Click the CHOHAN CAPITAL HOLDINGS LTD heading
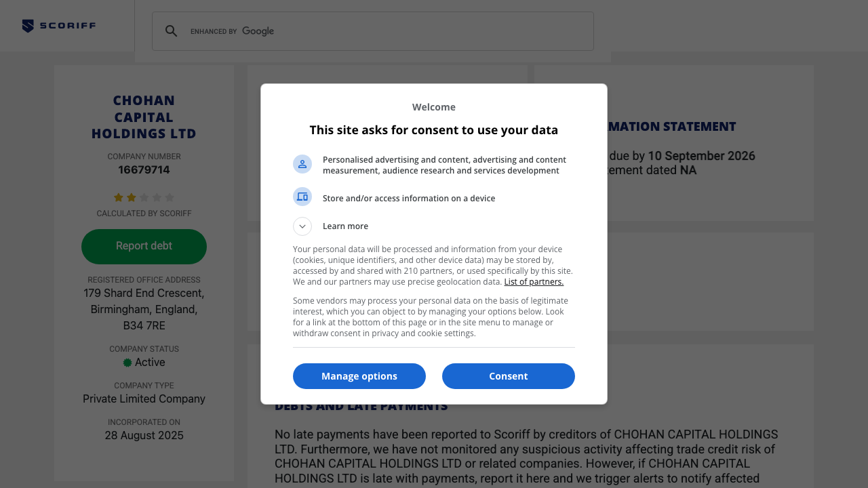Viewport: 868px width, 488px height. [144, 117]
